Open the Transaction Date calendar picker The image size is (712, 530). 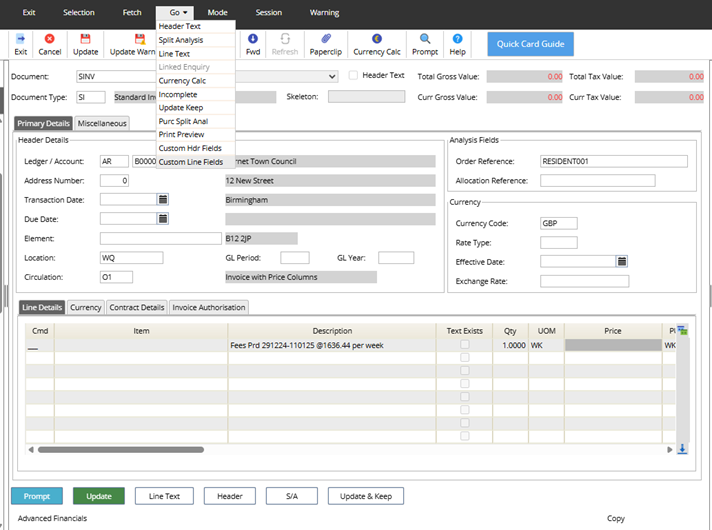click(162, 200)
